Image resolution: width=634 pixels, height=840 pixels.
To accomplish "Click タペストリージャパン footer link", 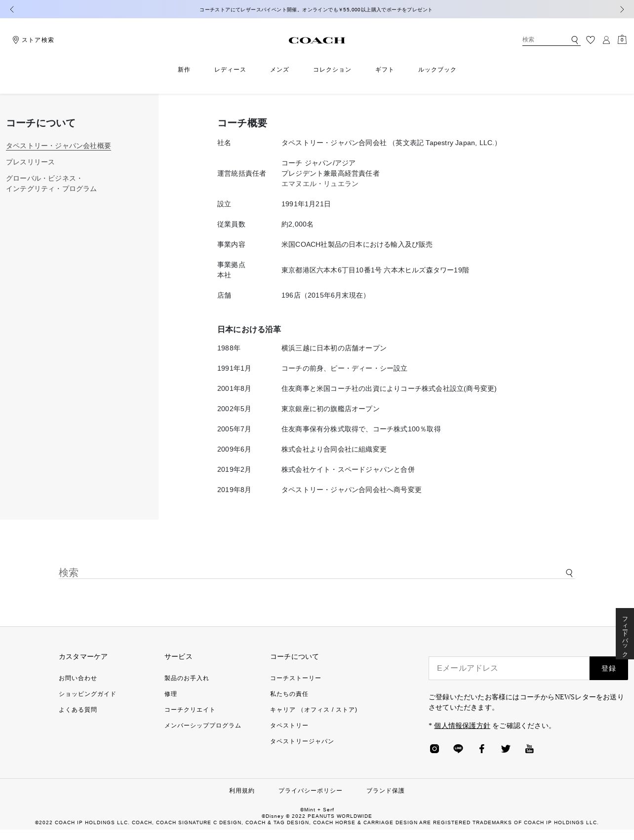I will pyautogui.click(x=302, y=741).
